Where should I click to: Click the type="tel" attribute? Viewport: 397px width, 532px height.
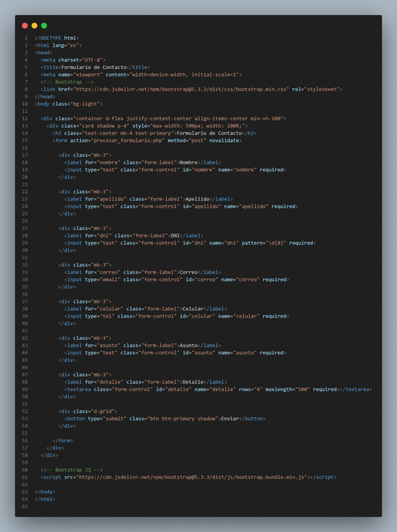[x=100, y=316]
